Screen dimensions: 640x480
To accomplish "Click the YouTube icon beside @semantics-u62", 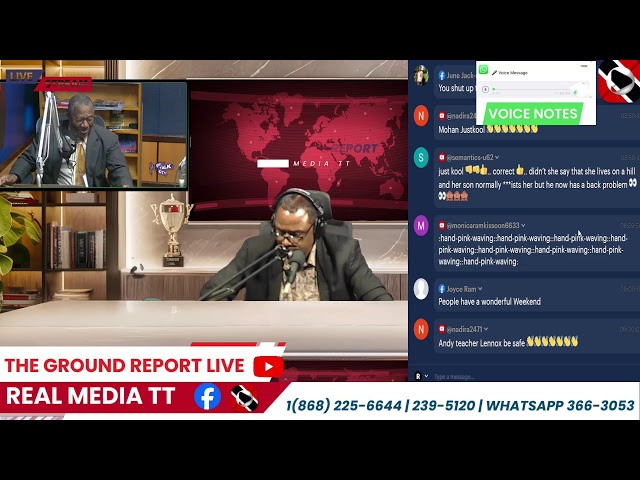I will pos(442,158).
